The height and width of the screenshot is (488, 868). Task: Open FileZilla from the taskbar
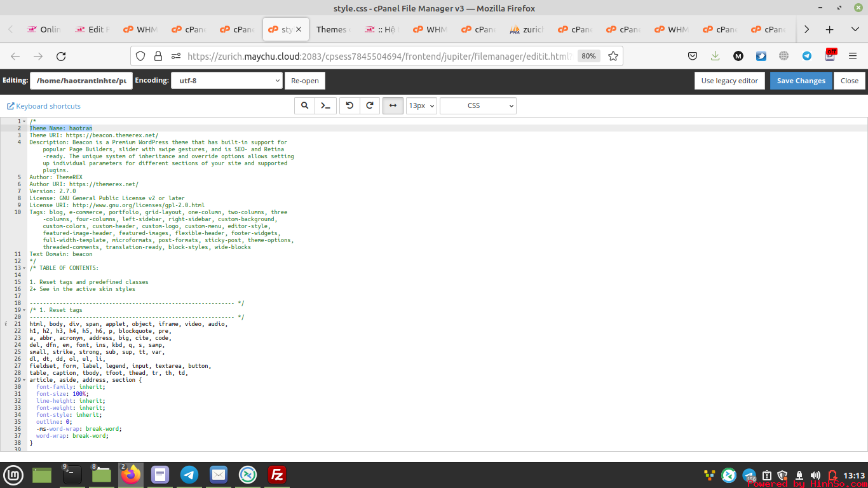tap(277, 475)
